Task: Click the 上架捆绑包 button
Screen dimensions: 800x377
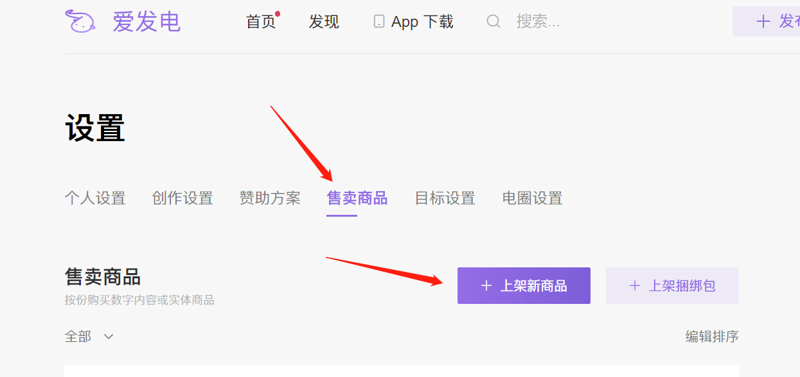Action: 672,286
